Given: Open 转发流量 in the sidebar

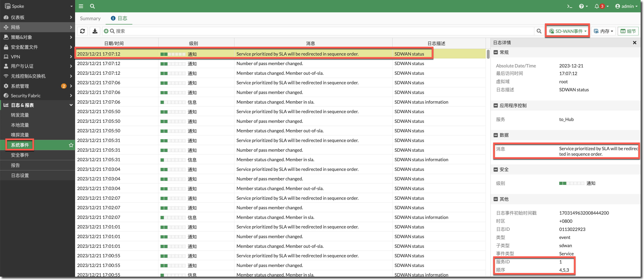Looking at the screenshot, I should 20,115.
